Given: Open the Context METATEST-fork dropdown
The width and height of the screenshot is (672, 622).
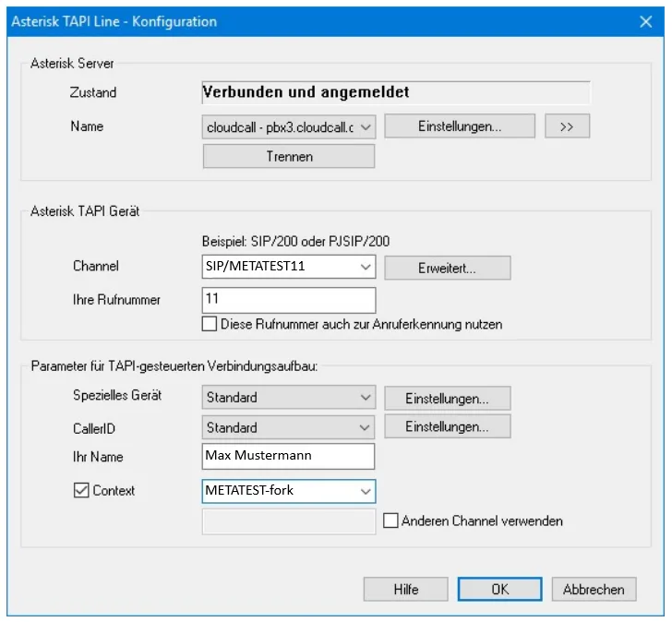Looking at the screenshot, I should click(365, 491).
